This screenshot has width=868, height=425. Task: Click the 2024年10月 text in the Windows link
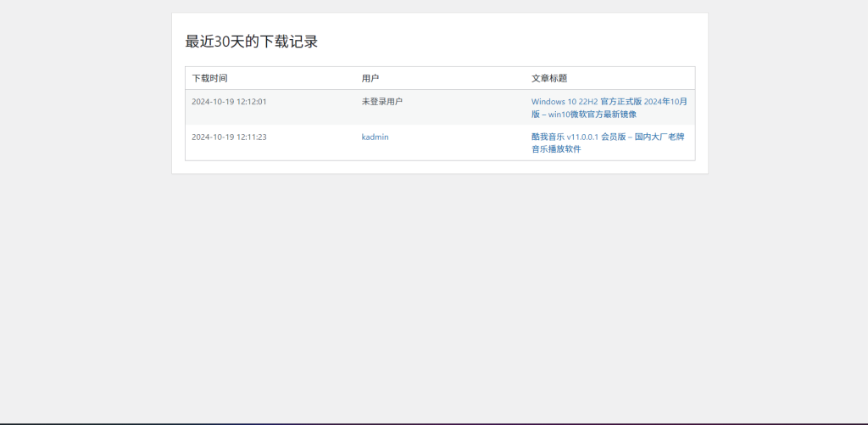(665, 102)
